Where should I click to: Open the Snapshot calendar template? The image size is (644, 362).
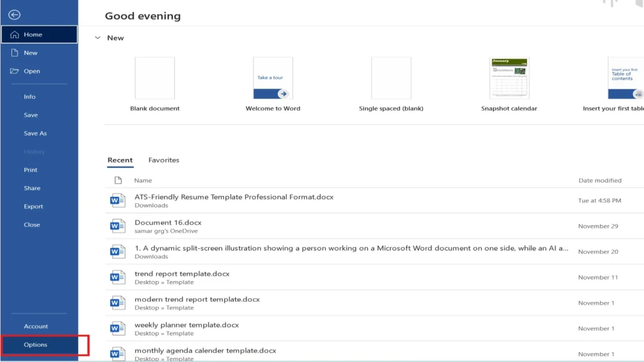[x=509, y=77]
